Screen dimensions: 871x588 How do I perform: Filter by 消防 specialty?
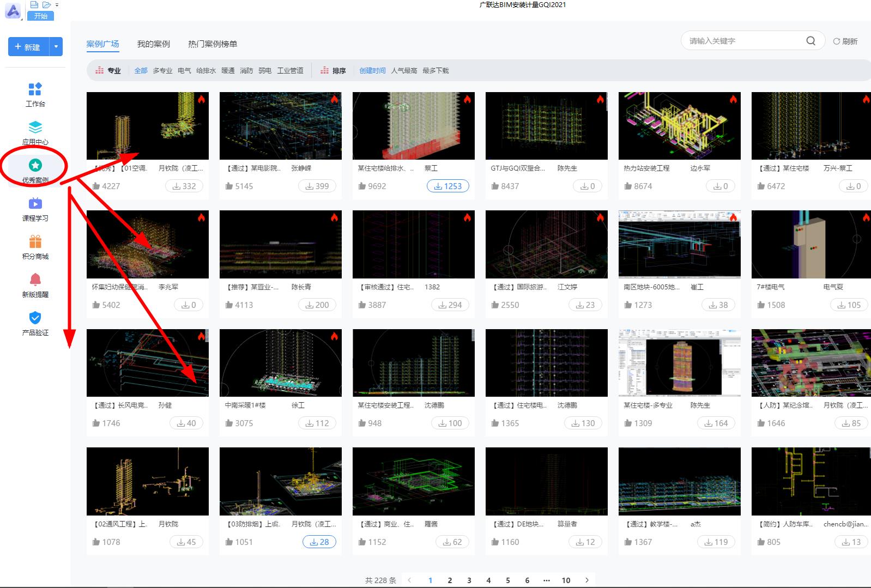(246, 71)
